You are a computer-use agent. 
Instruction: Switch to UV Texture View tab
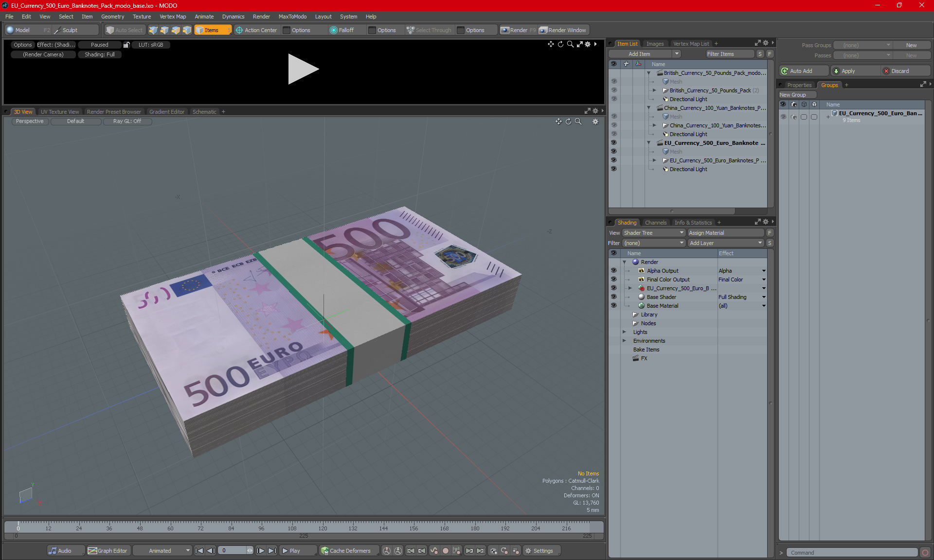pyautogui.click(x=59, y=112)
